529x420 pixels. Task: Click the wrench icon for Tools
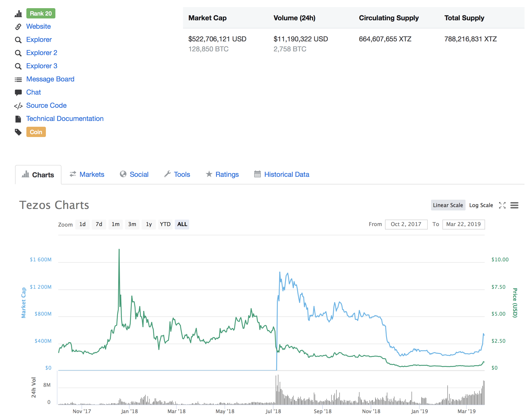click(x=167, y=174)
